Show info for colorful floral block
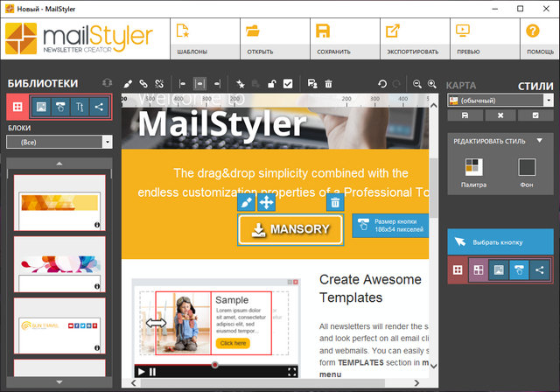 97,286
